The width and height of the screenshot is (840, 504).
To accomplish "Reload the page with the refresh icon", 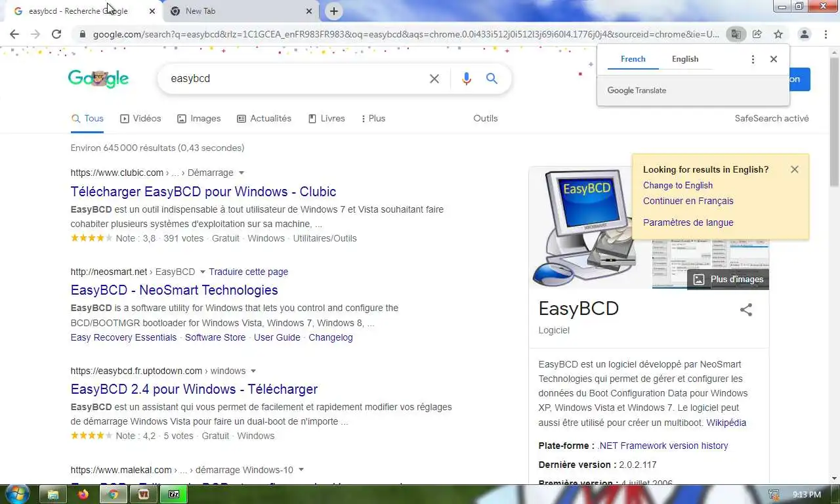I will click(x=56, y=34).
